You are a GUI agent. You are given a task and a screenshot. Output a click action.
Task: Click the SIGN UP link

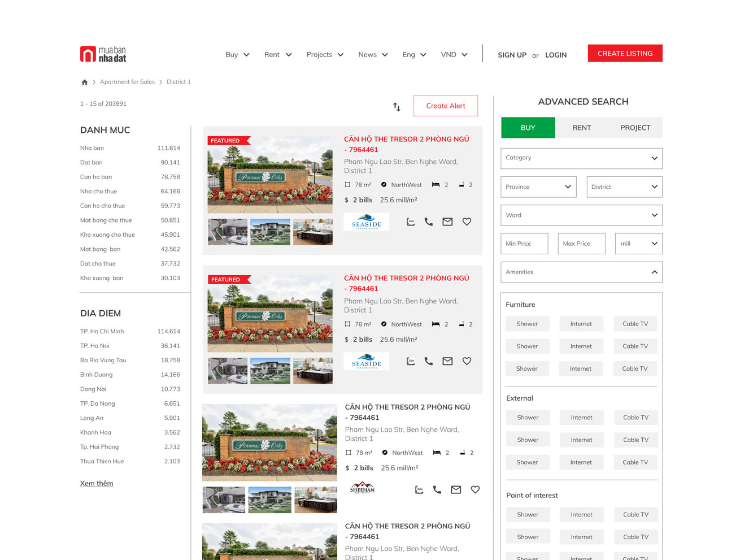512,55
